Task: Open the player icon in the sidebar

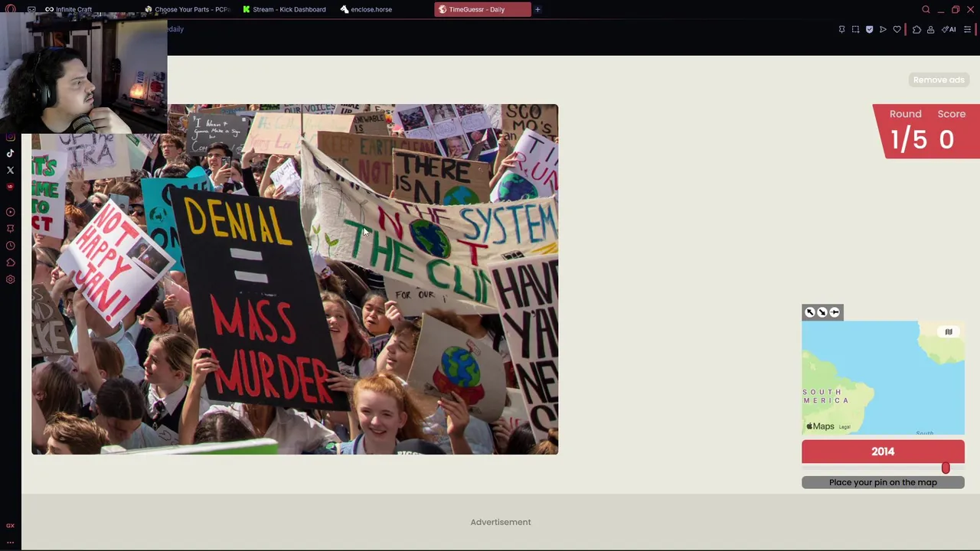Action: 10,212
